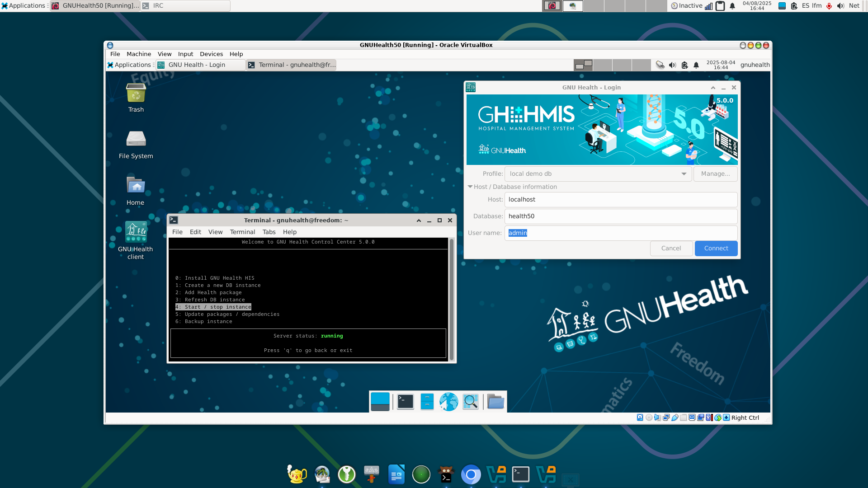Open the guest Applications menu
Viewport: 868px width, 488px height.
pyautogui.click(x=130, y=65)
